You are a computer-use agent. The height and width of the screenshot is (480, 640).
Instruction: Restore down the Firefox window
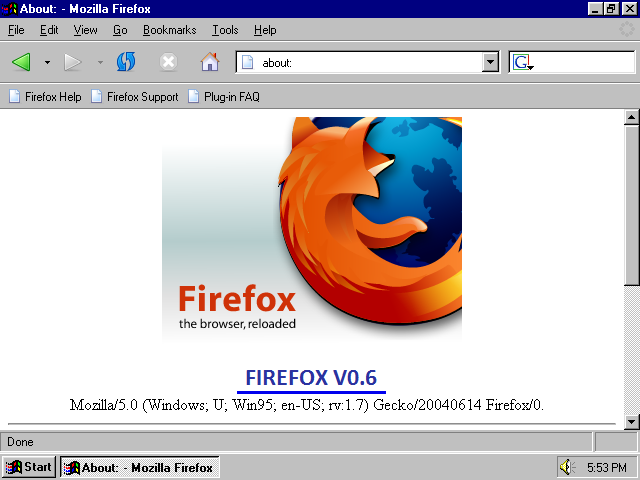coord(611,9)
